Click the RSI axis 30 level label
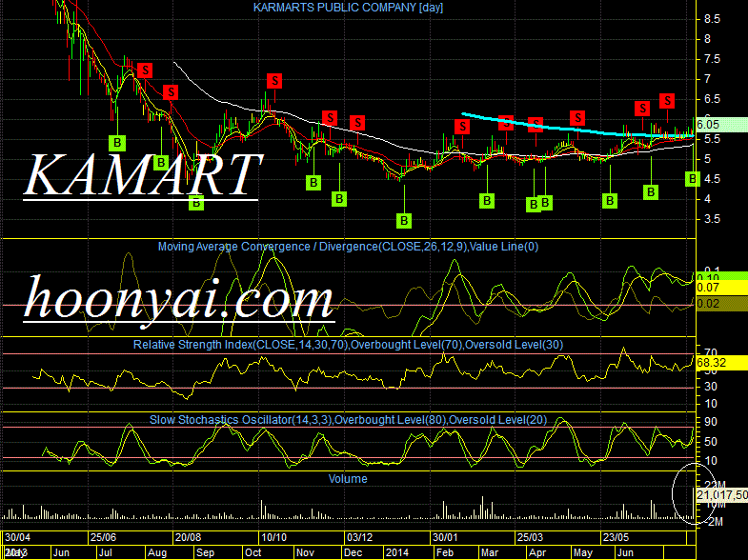This screenshot has height=560, width=748. coord(711,387)
